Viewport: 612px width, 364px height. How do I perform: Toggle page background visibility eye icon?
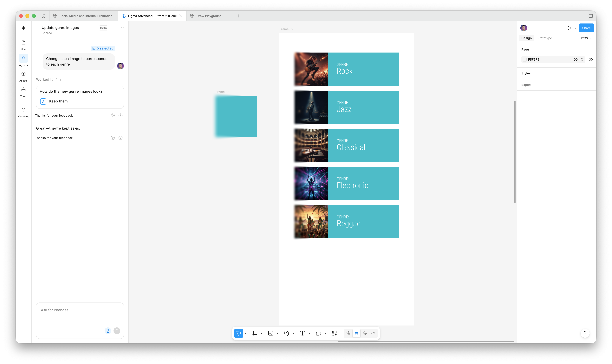click(591, 60)
